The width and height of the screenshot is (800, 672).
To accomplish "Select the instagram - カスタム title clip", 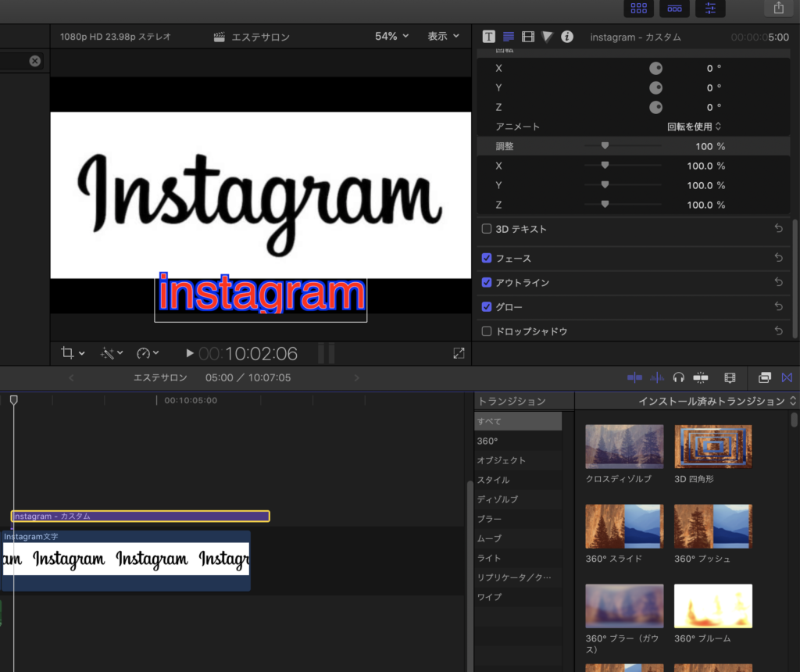I will pyautogui.click(x=141, y=516).
